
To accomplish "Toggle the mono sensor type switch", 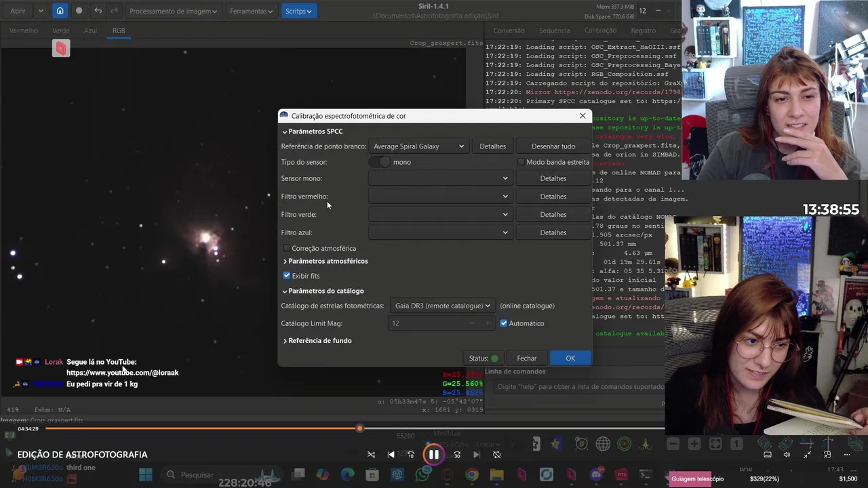I will pos(380,162).
